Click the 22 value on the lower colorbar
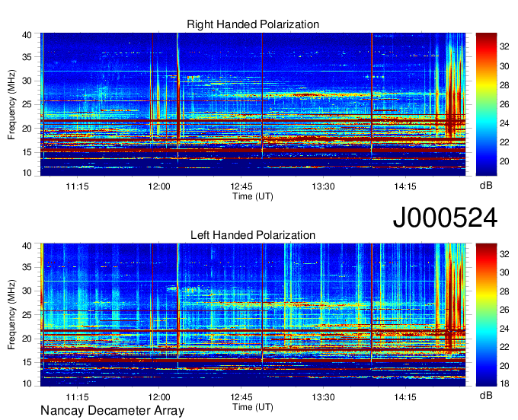The height and width of the screenshot is (420, 518). pyautogui.click(x=504, y=347)
